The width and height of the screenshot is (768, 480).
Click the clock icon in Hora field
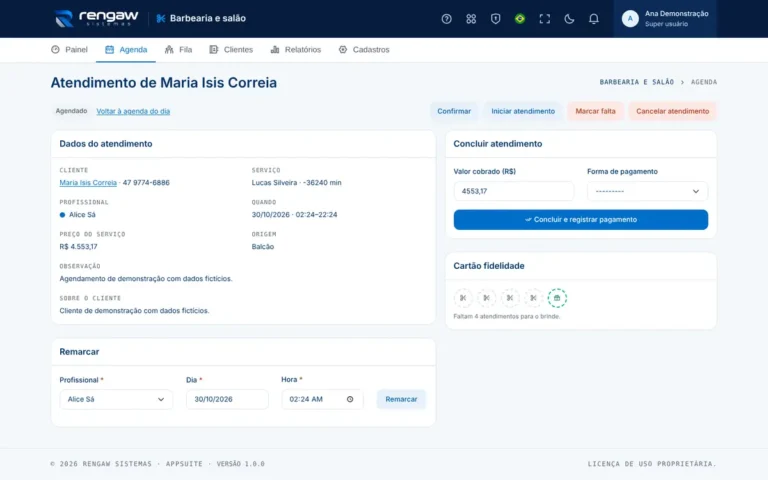(350, 399)
